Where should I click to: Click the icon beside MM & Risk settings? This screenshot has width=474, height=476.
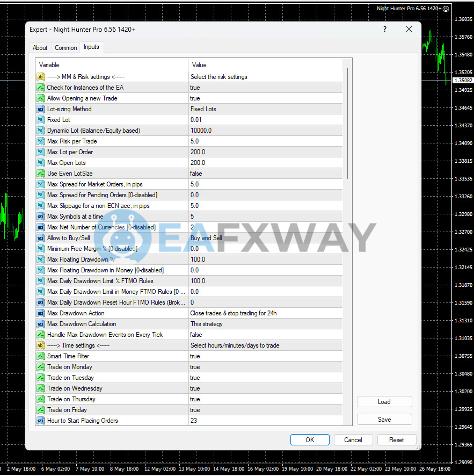click(x=40, y=77)
